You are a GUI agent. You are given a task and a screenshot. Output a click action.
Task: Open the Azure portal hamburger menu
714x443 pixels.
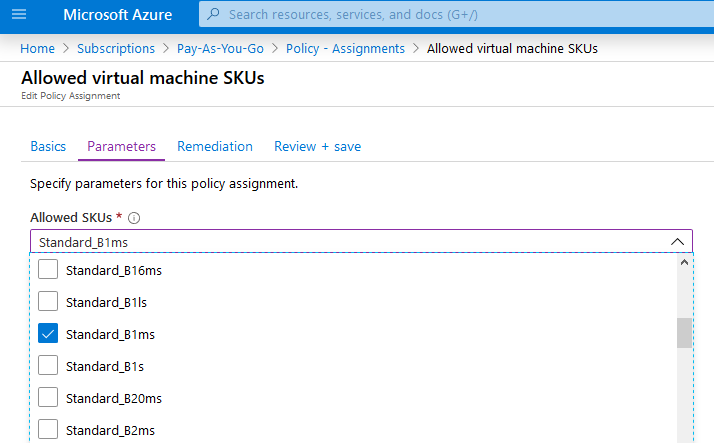click(x=20, y=15)
